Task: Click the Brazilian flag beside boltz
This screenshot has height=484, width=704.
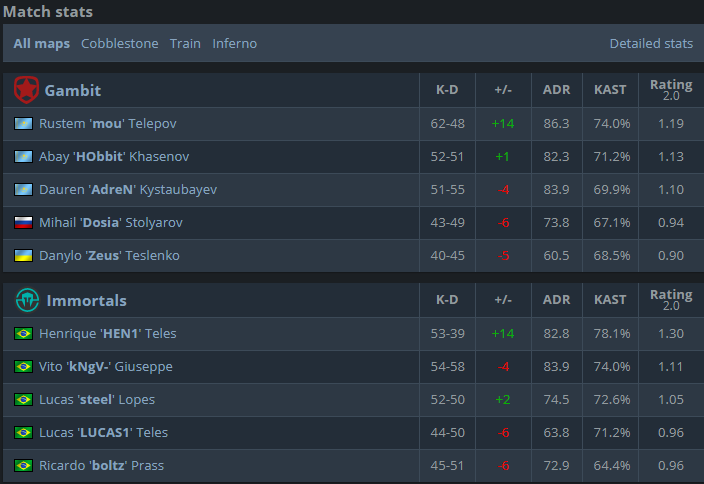Action: [23, 466]
